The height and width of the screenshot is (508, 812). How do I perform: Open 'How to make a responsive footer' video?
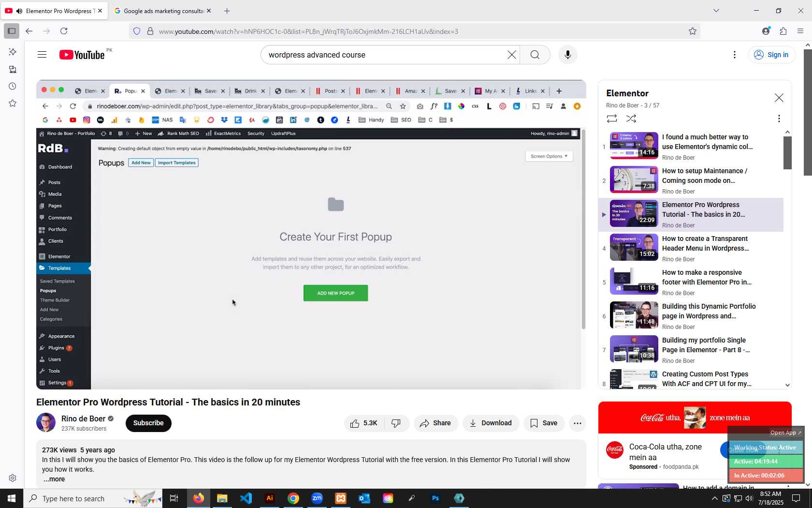[x=691, y=282]
